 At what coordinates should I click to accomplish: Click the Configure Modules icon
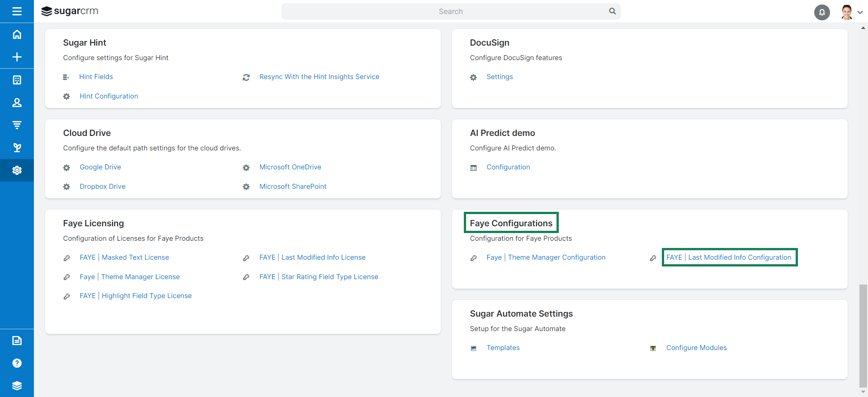(x=653, y=348)
